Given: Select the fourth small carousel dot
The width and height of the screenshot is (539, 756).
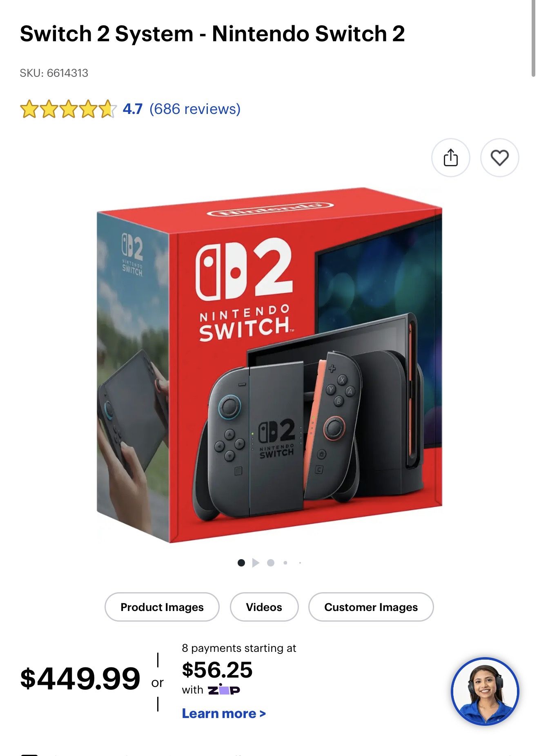Looking at the screenshot, I should pos(285,563).
